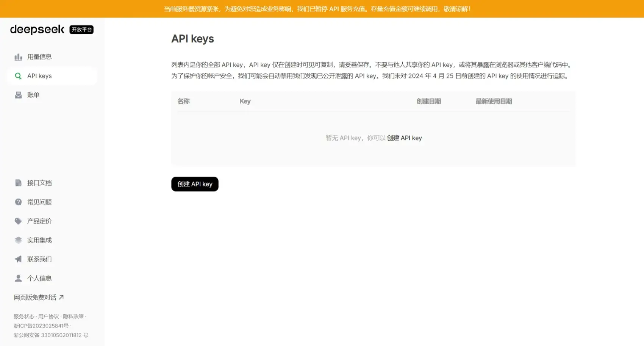Click the 账单 billing icon in sidebar

18,95
